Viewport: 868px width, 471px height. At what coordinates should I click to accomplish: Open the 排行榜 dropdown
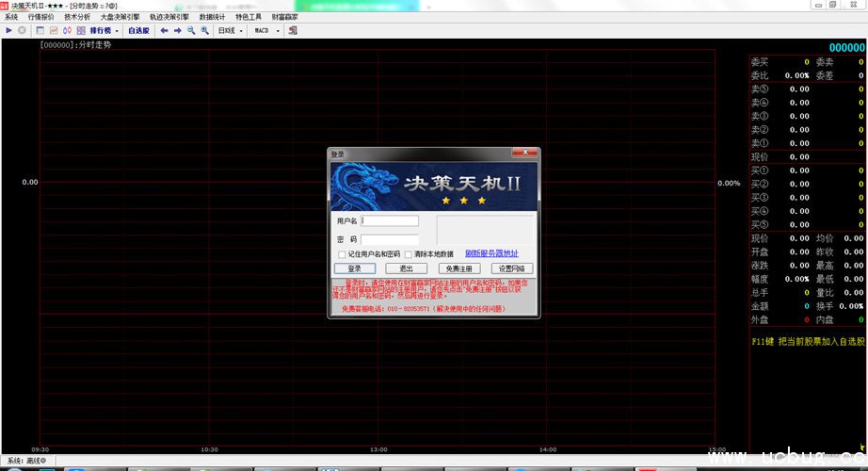click(104, 31)
